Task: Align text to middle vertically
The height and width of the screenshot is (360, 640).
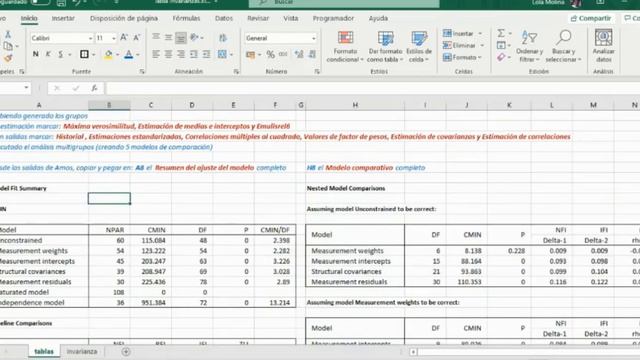Action: [168, 38]
